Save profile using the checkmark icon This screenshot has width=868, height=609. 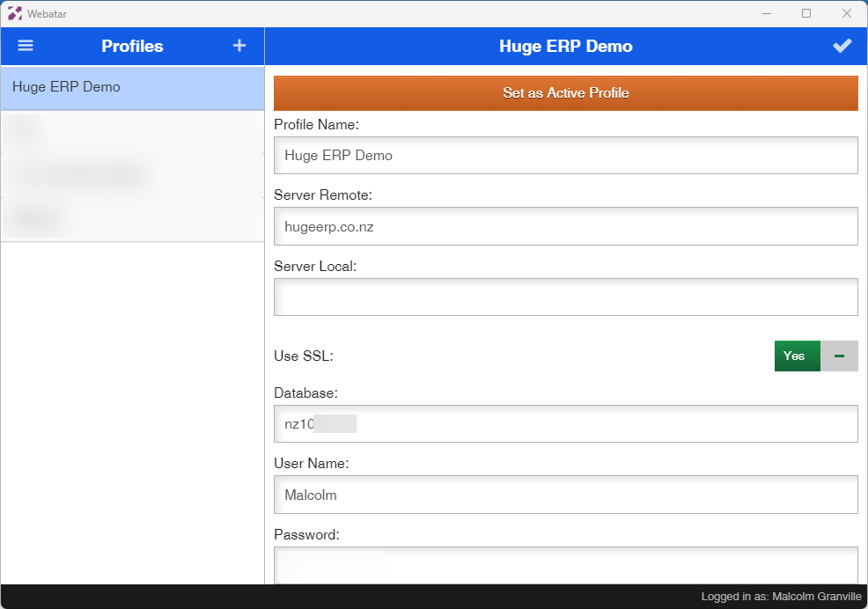pos(842,46)
